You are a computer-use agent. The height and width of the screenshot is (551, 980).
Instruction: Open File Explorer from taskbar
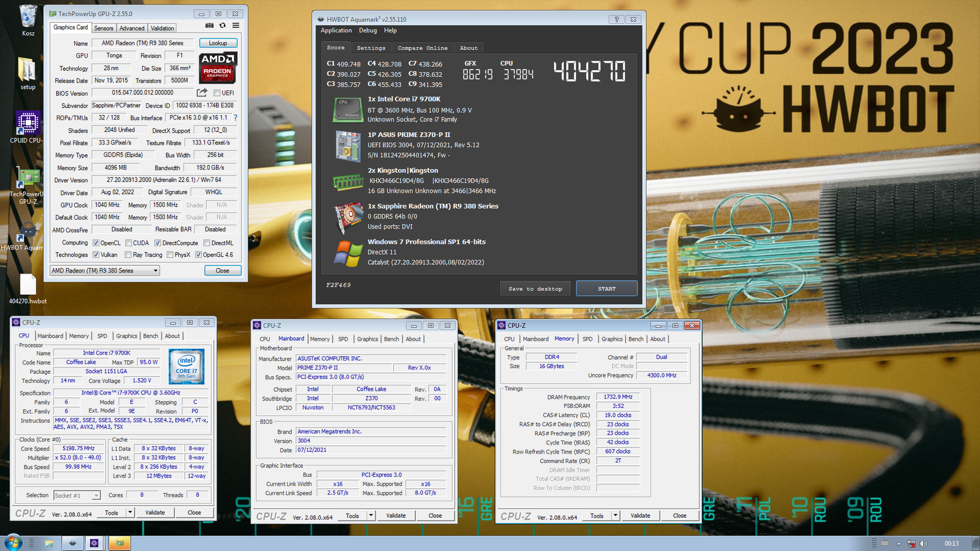click(x=49, y=543)
